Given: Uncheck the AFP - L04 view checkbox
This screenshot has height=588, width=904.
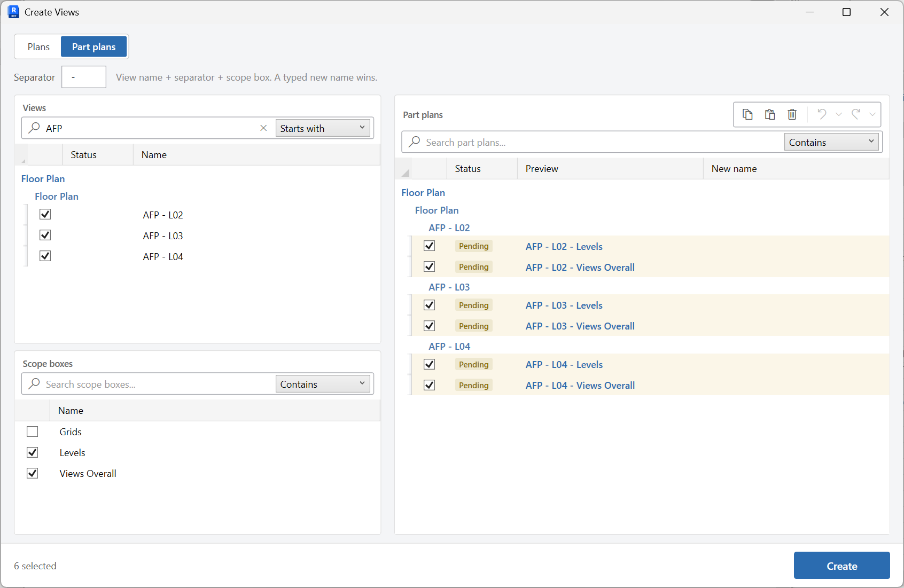Looking at the screenshot, I should coord(45,256).
